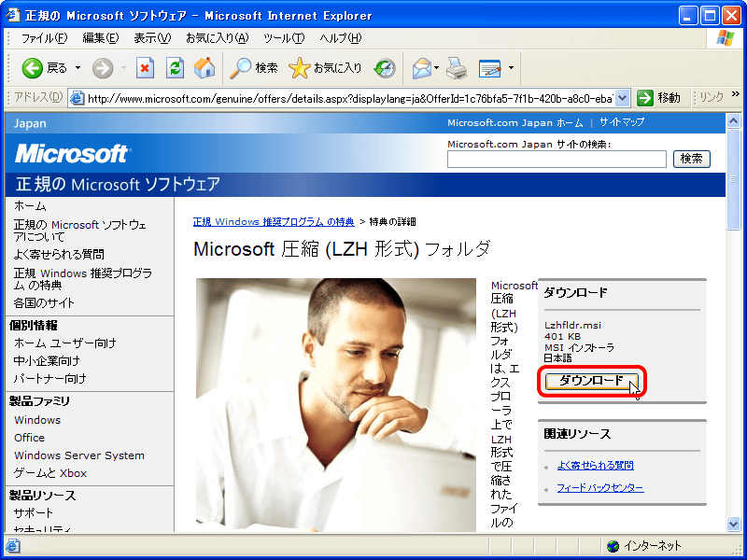
Task: Open 正規の Microsoft ソフトウェアについて sidebar link
Action: (x=80, y=231)
